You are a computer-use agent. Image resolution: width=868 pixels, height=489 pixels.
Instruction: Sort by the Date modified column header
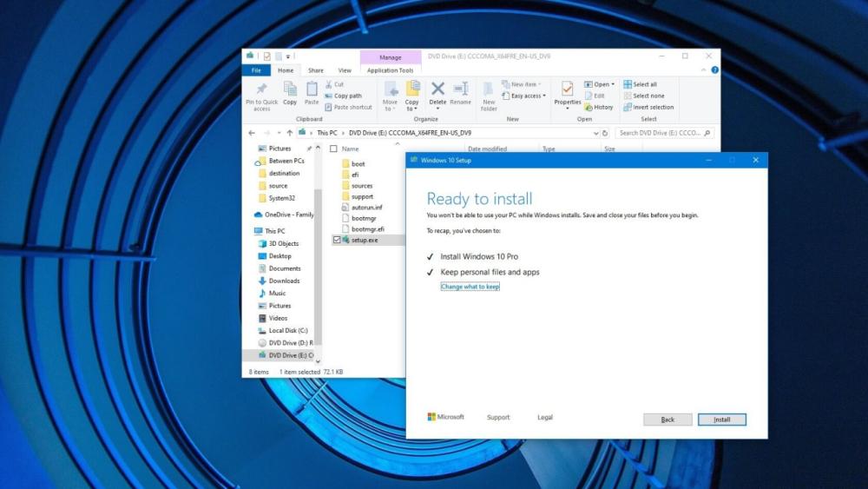coord(487,149)
